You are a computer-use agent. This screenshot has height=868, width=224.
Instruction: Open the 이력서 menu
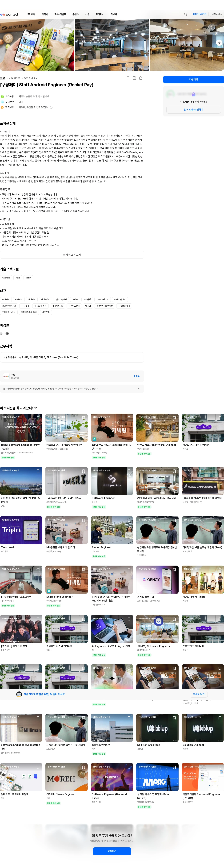[x=44, y=15]
